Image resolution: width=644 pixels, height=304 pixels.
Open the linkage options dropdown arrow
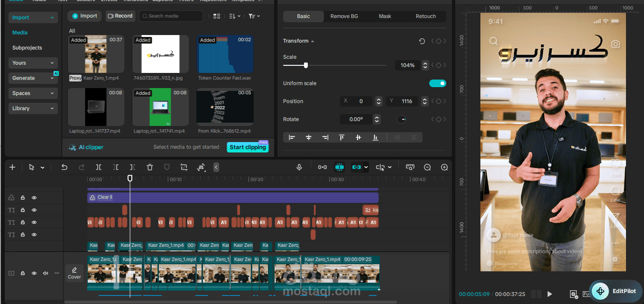366,167
